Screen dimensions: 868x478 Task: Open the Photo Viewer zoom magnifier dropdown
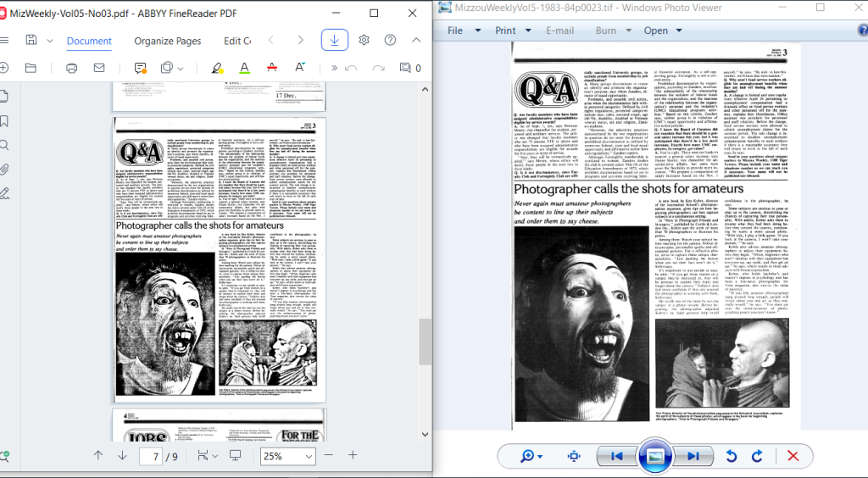(x=532, y=457)
